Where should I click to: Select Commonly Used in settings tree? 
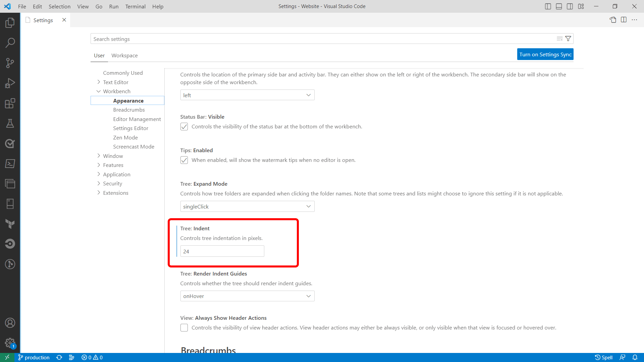pyautogui.click(x=123, y=73)
